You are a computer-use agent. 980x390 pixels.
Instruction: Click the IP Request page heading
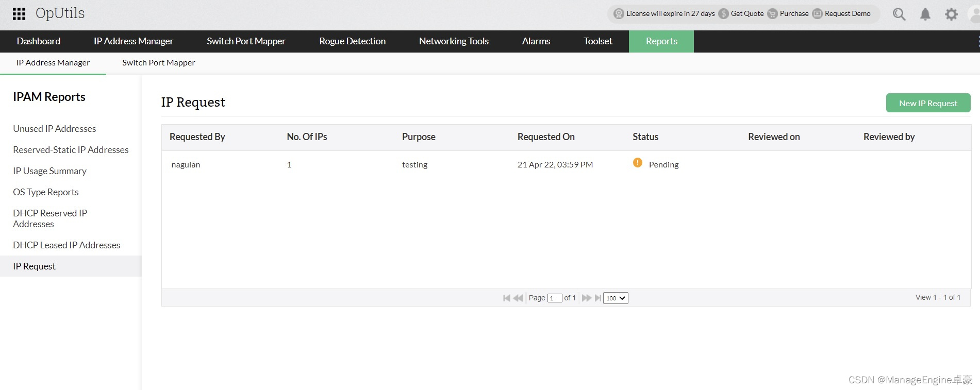[193, 103]
